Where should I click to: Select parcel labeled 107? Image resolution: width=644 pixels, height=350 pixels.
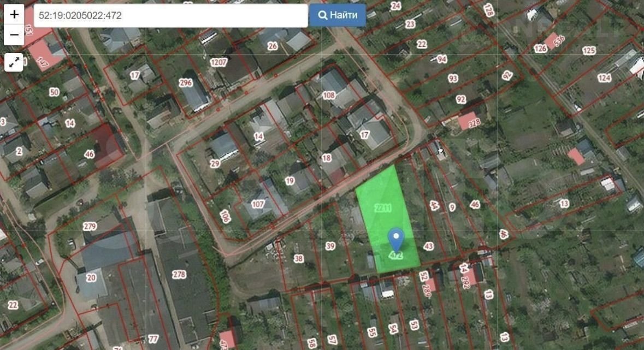[x=258, y=205]
